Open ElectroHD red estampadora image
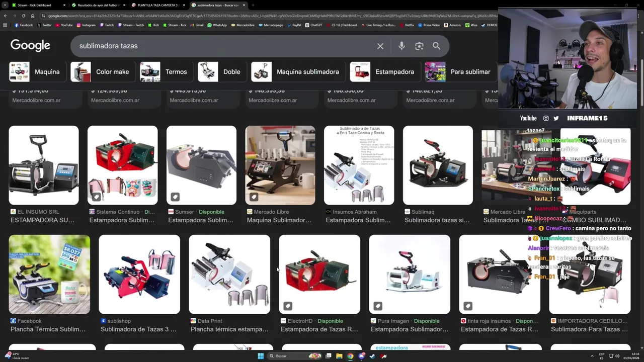Viewport: 644px width, 362px height. (319, 275)
